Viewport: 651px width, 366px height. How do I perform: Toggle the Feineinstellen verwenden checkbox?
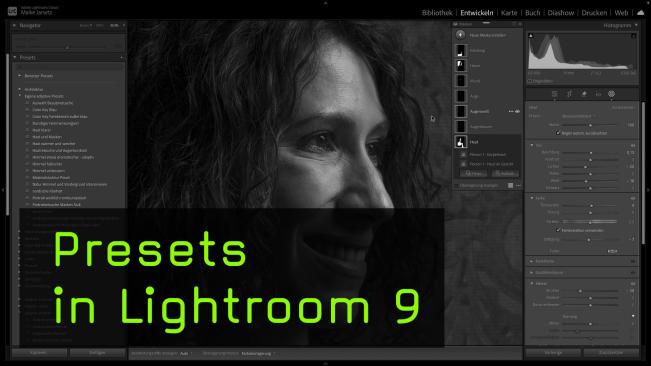558,230
